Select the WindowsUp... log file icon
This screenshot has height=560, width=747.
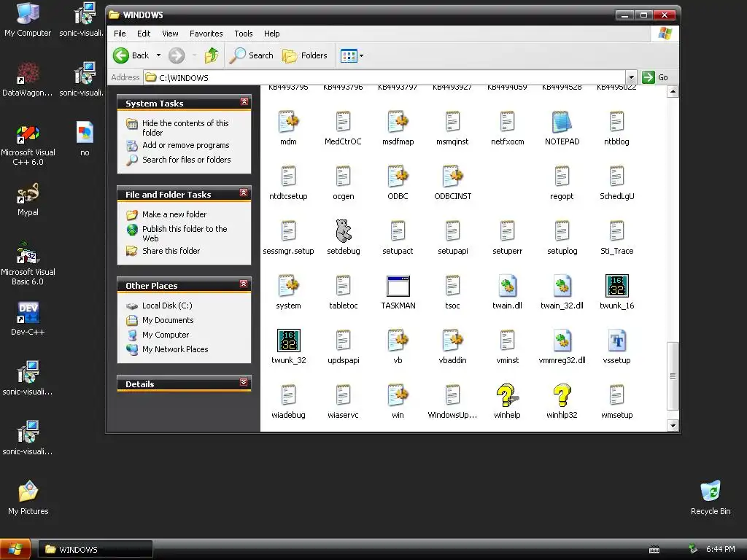coord(452,395)
